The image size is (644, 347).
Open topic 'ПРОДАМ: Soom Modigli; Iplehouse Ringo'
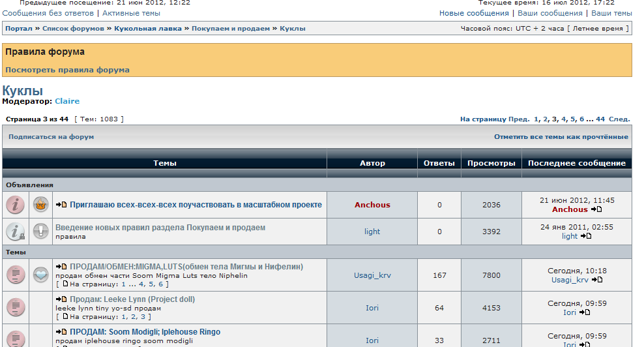(145, 332)
